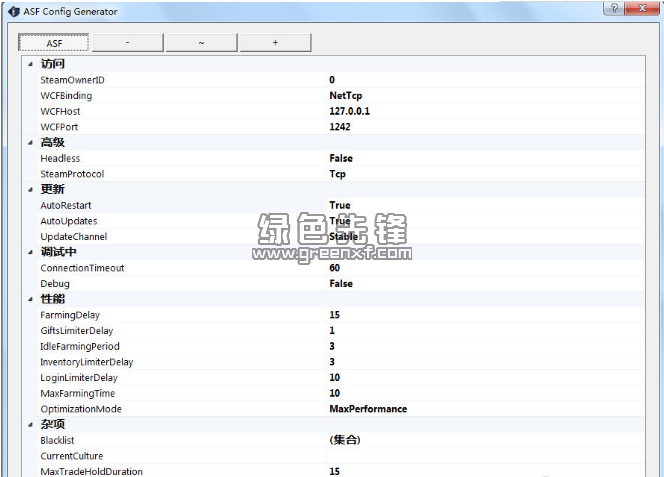Select the WCFBinding property label
The height and width of the screenshot is (477, 664).
coord(66,96)
